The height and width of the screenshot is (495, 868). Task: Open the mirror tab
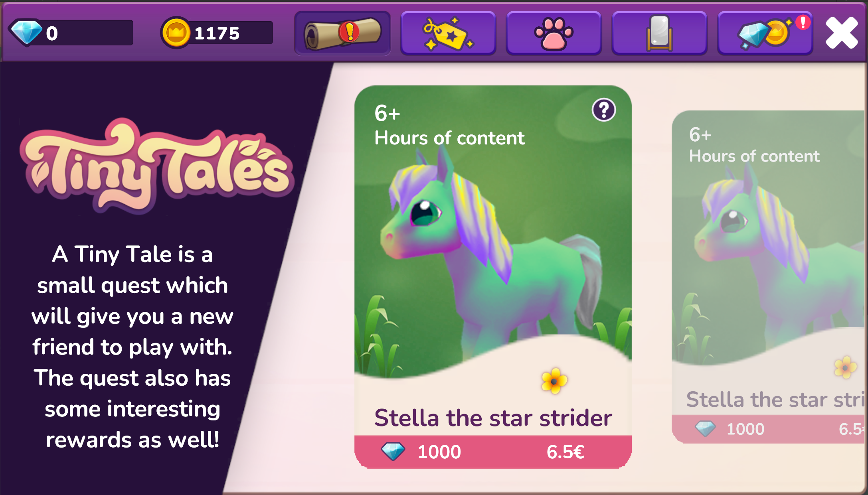(659, 33)
